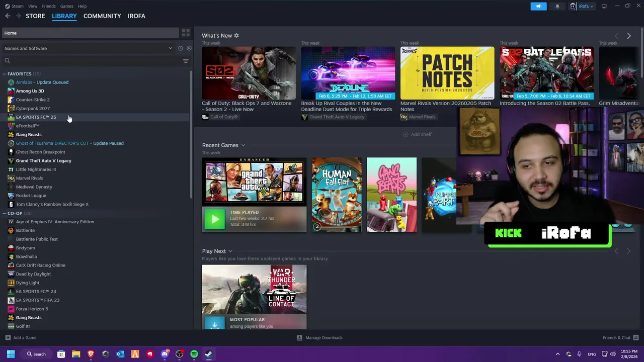This screenshot has width=644, height=362.
Task: Open the notifications bell
Action: pyautogui.click(x=557, y=7)
